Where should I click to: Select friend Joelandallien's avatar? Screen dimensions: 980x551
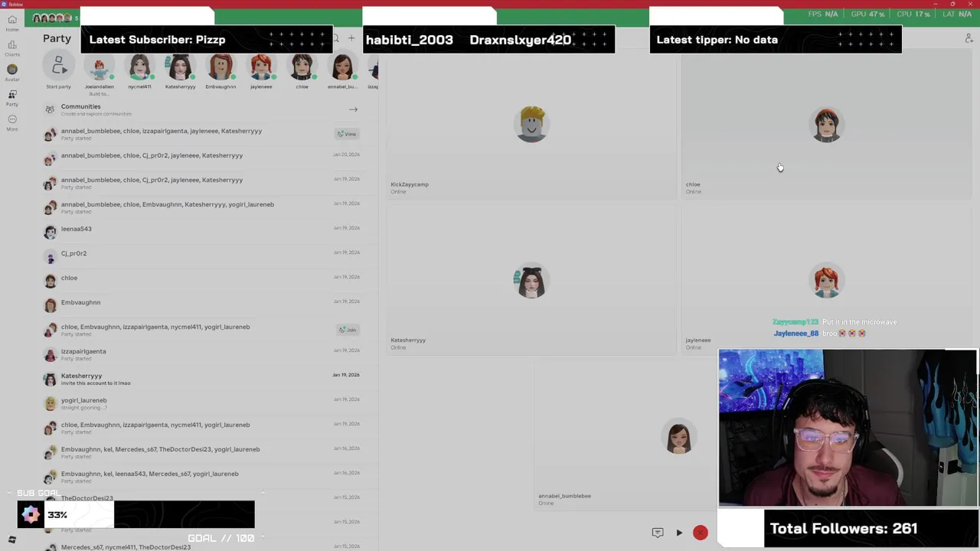click(x=99, y=67)
